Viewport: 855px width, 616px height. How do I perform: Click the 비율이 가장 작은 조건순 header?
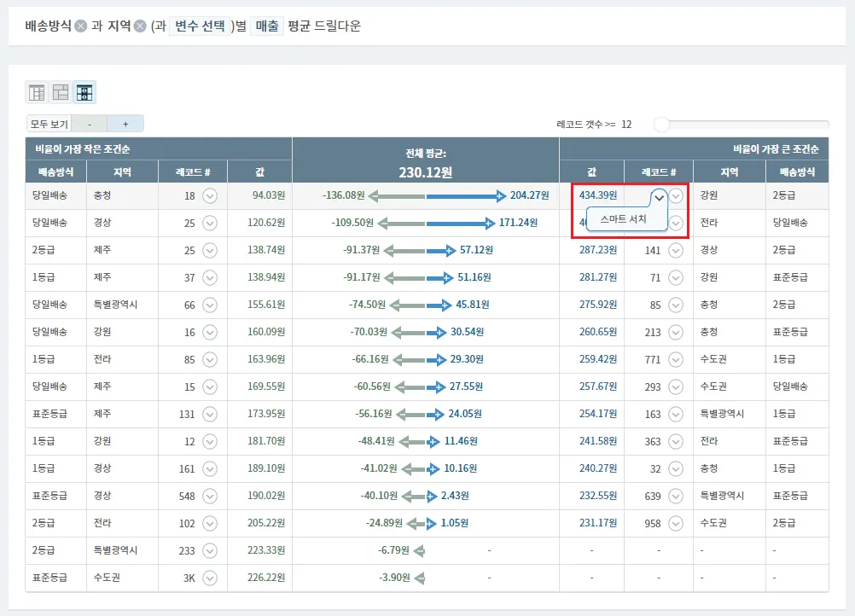tap(83, 148)
